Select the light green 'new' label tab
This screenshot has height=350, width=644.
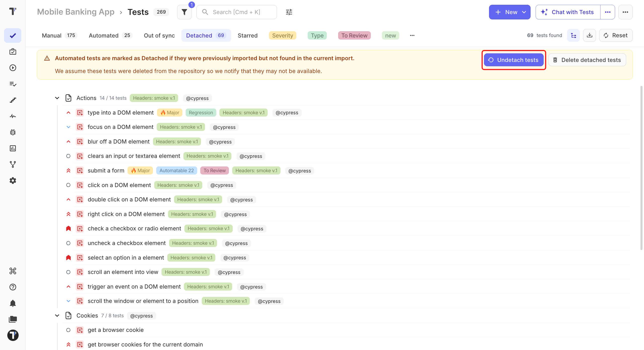click(x=390, y=36)
